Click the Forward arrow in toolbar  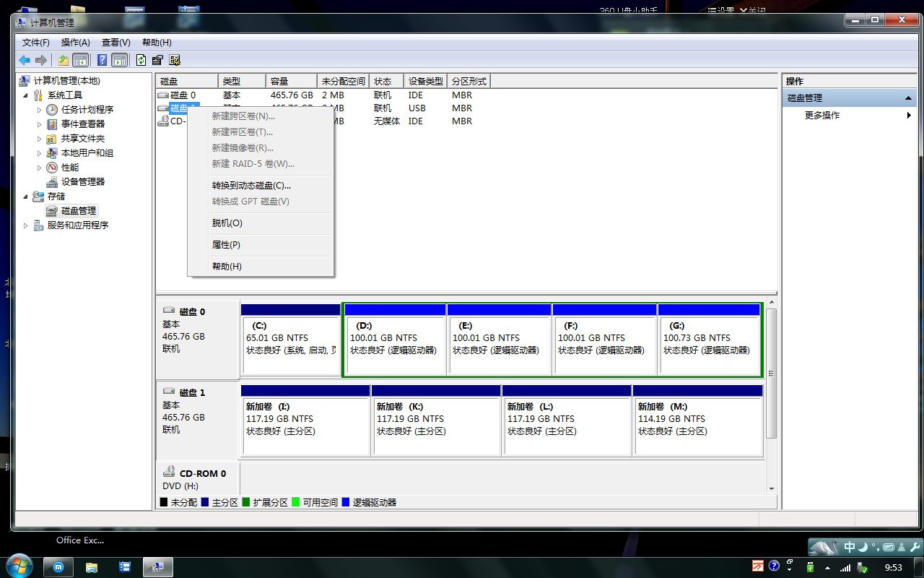coord(41,61)
